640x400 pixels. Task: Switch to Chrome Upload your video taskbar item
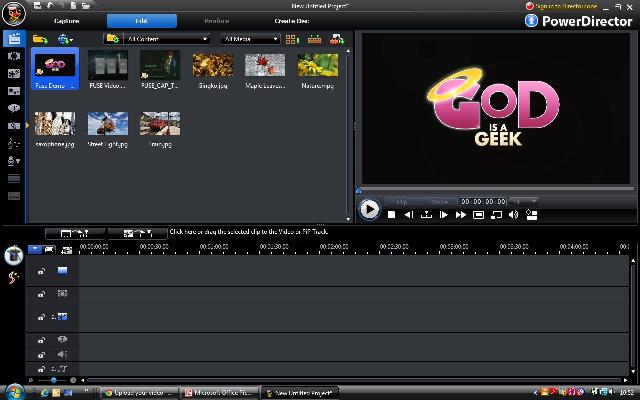(x=140, y=393)
